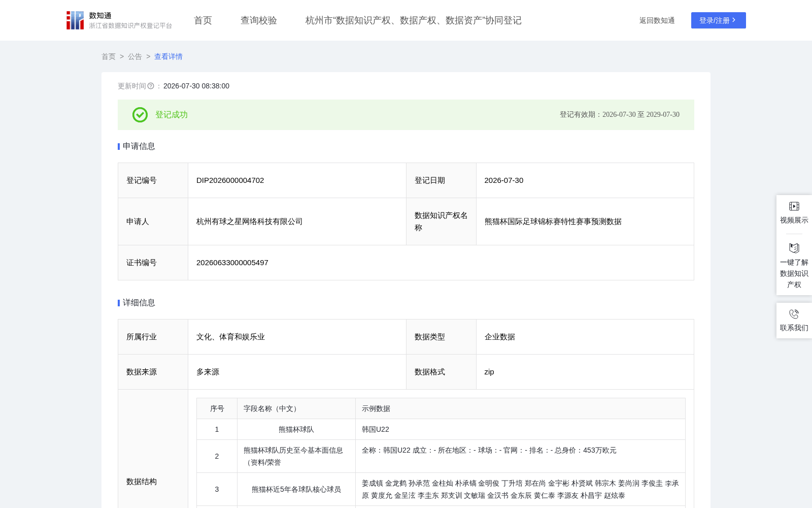The width and height of the screenshot is (812, 508).
Task: Click the 登记成功 status text
Action: [172, 115]
